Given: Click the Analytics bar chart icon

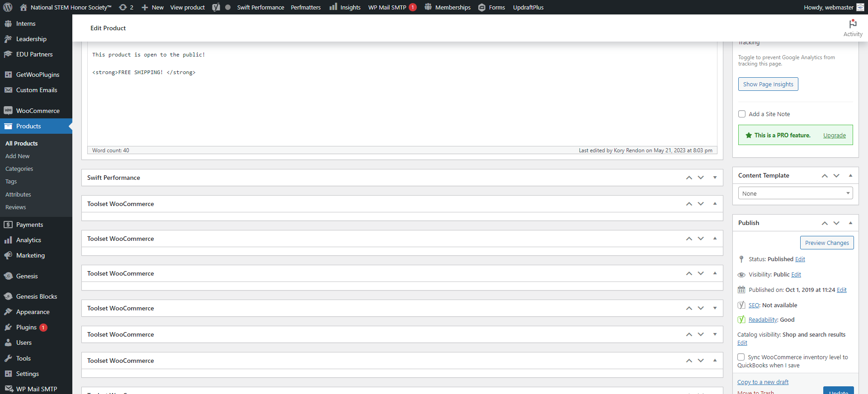Looking at the screenshot, I should (8, 240).
